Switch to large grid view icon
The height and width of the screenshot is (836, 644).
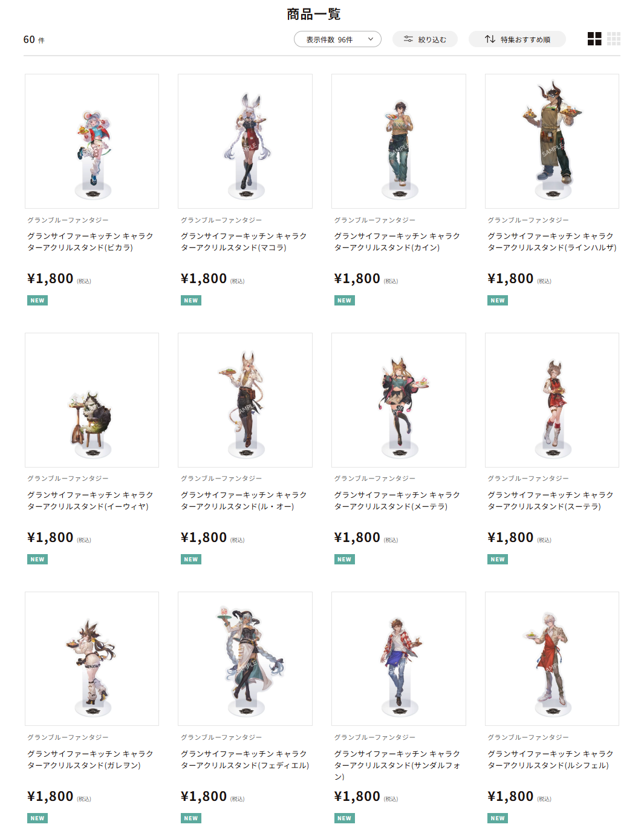594,39
